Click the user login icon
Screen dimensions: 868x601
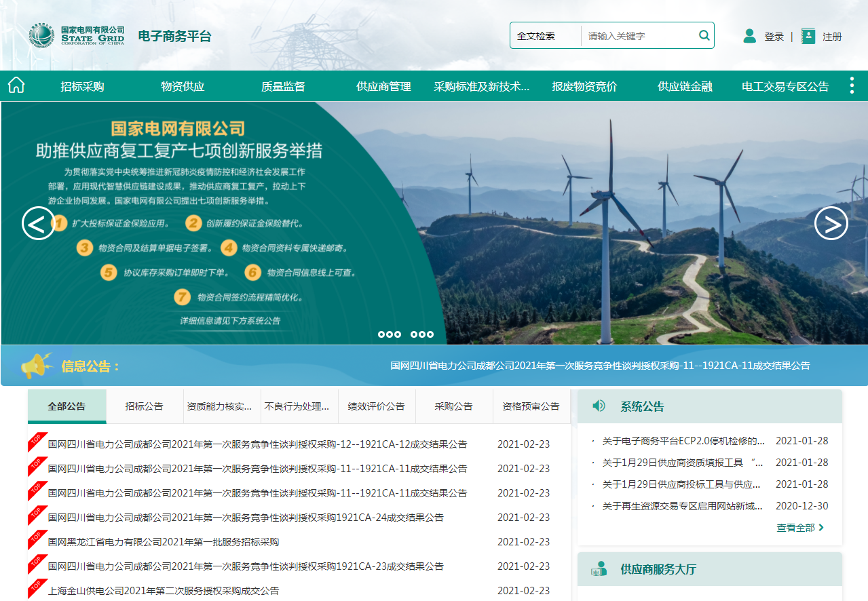(x=749, y=36)
